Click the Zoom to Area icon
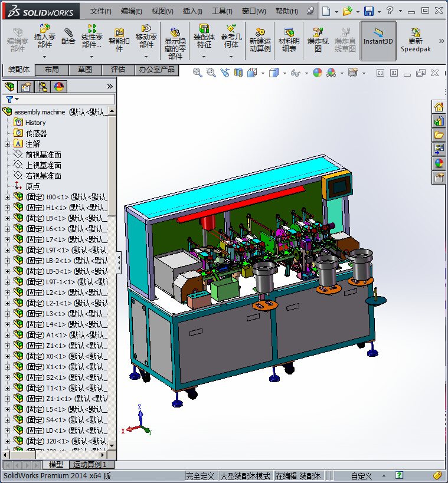 pyautogui.click(x=211, y=73)
